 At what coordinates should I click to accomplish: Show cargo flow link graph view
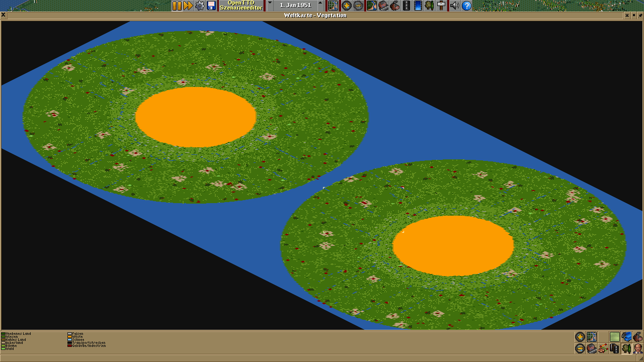pyautogui.click(x=603, y=348)
